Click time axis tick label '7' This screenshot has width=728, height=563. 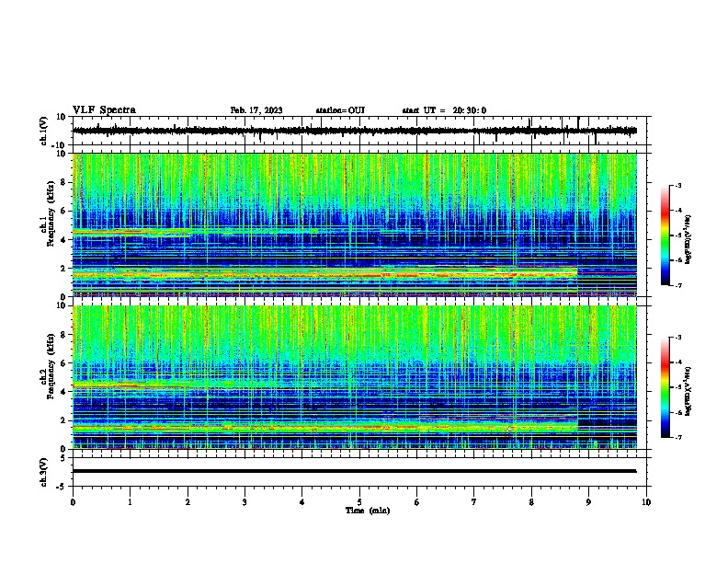[x=474, y=502]
